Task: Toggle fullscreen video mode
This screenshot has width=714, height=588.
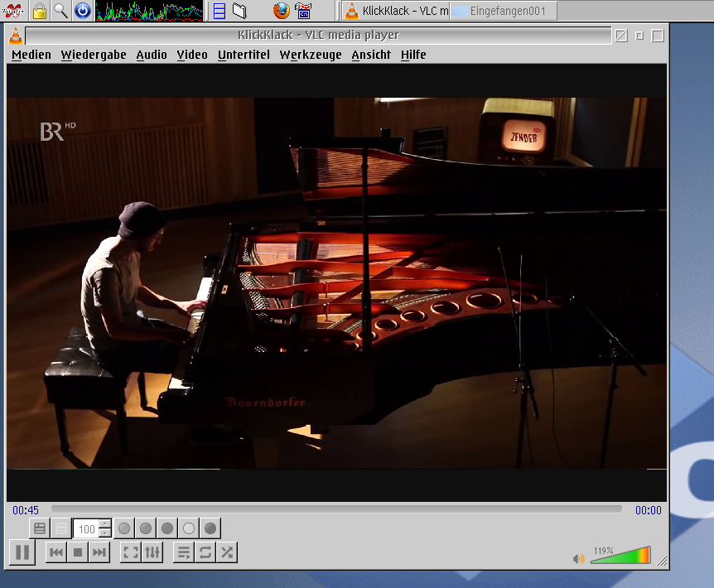Action: click(131, 552)
